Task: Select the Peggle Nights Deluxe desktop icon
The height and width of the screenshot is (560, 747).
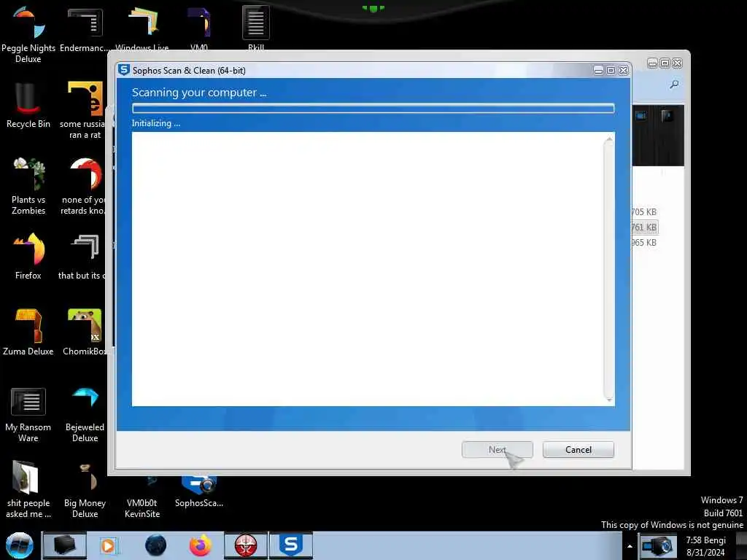Action: click(x=28, y=34)
